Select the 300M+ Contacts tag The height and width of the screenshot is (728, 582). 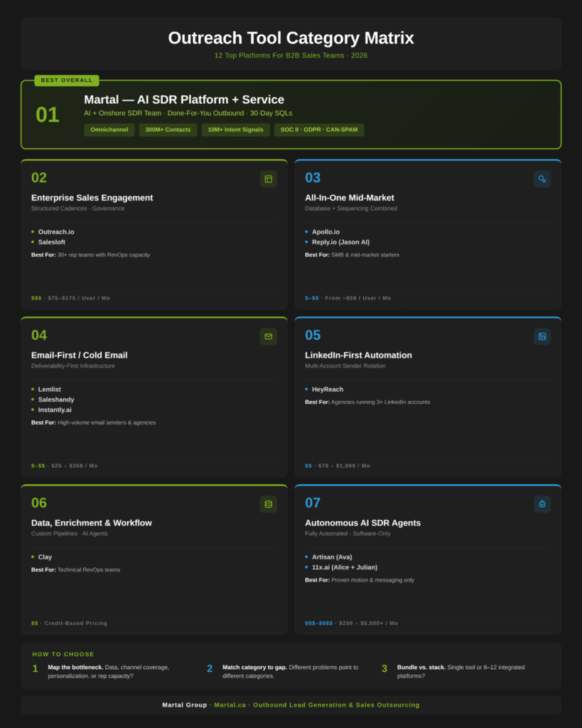click(x=168, y=129)
